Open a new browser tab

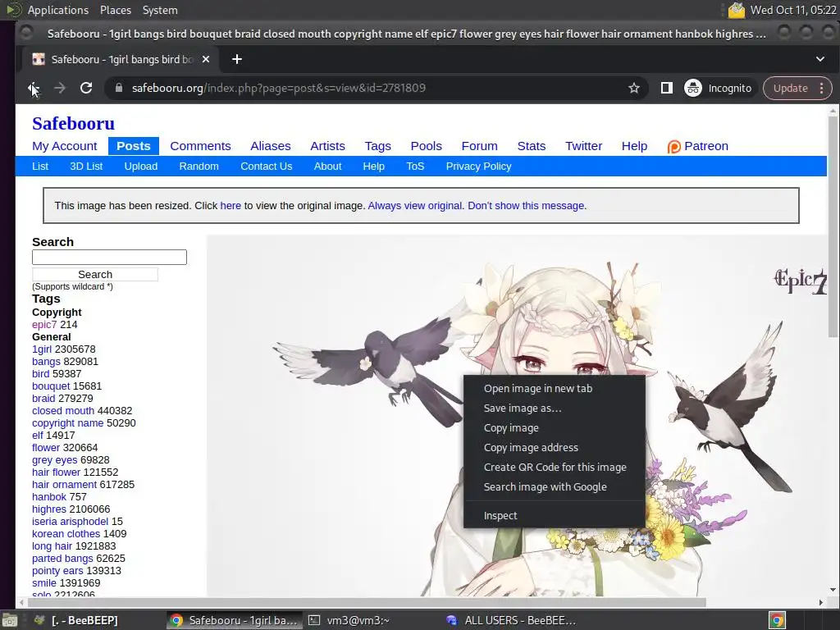pyautogui.click(x=237, y=59)
